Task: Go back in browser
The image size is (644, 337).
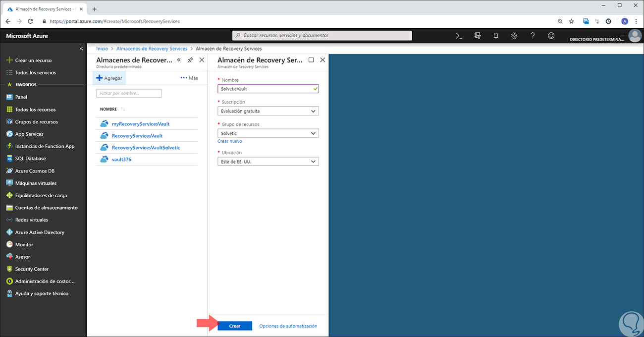Action: [x=8, y=21]
